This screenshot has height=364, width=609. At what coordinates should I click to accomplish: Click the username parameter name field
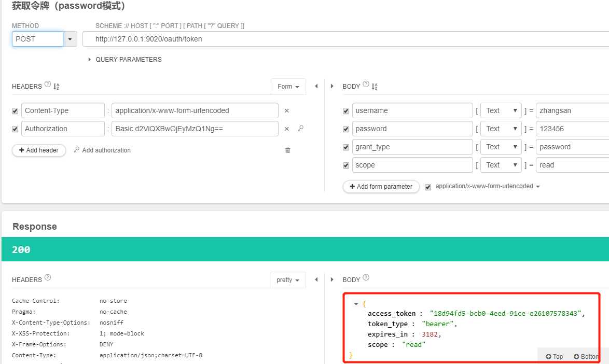tap(412, 110)
